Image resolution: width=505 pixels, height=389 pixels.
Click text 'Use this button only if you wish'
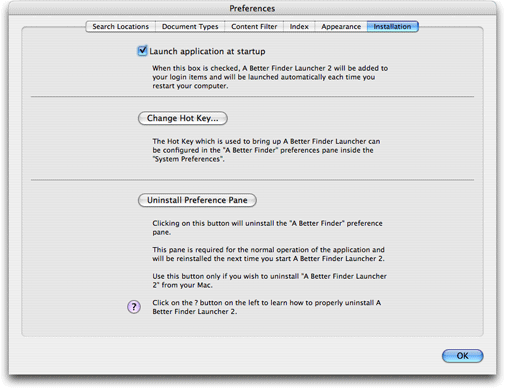269,281
